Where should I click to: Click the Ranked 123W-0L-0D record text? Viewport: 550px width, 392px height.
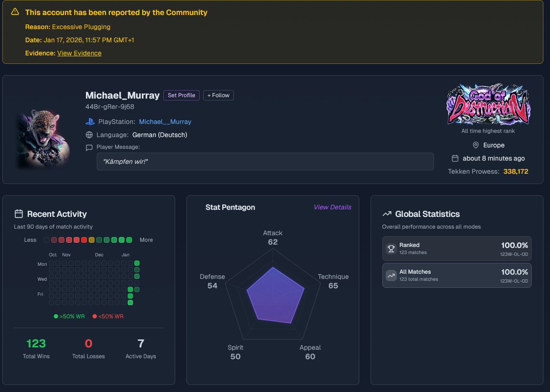pyautogui.click(x=514, y=254)
